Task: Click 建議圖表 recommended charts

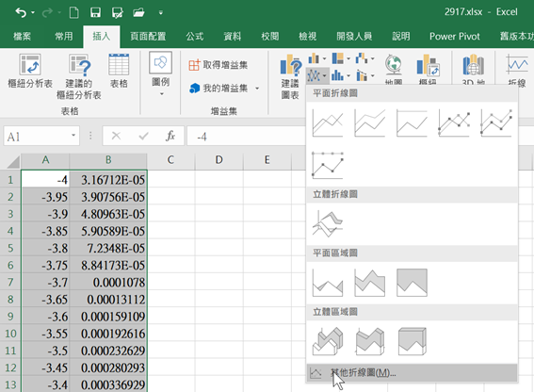Action: [x=290, y=76]
